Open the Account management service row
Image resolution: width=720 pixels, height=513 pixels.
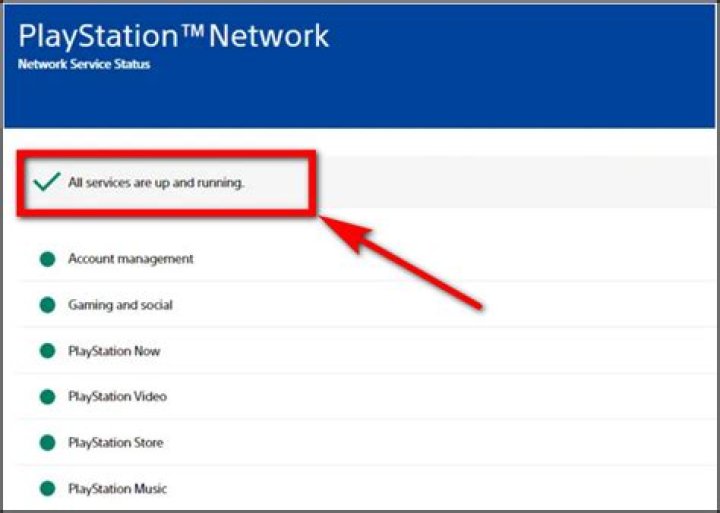[366, 259]
